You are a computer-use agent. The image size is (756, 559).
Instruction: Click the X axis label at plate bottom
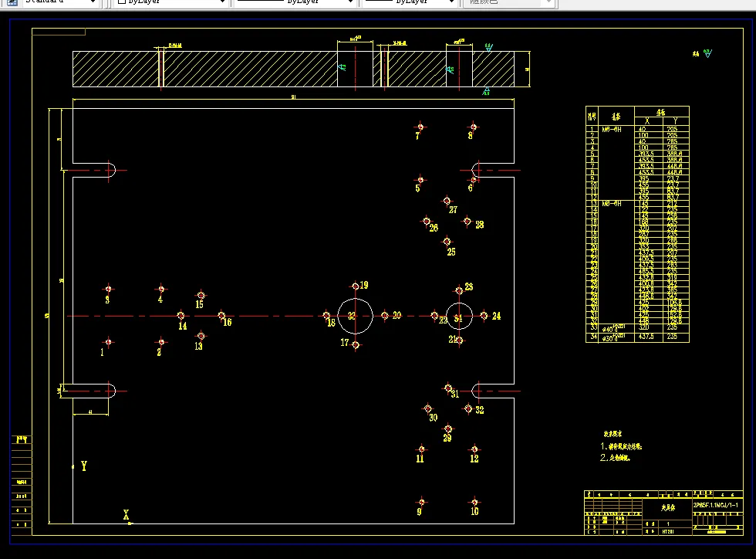127,514
